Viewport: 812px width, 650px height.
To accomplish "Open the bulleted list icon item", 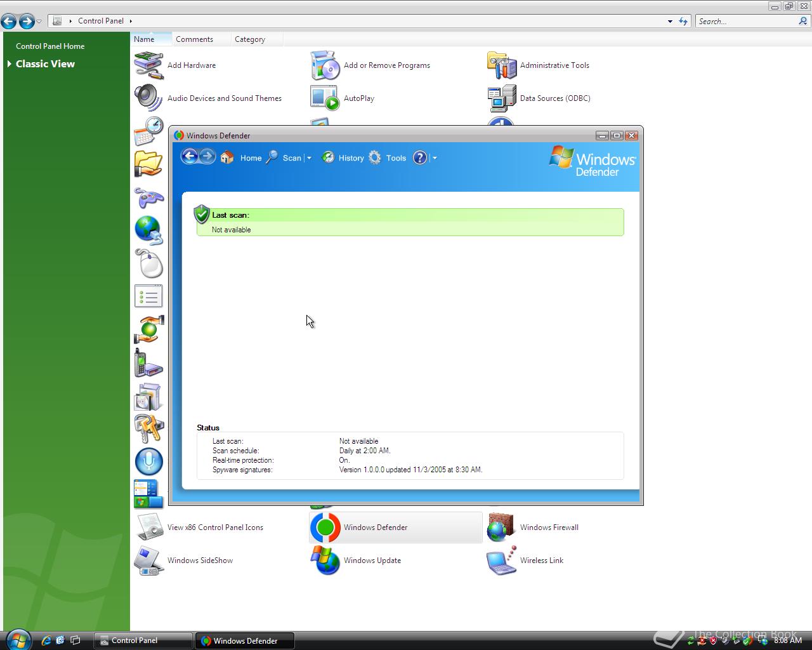I will 149,296.
